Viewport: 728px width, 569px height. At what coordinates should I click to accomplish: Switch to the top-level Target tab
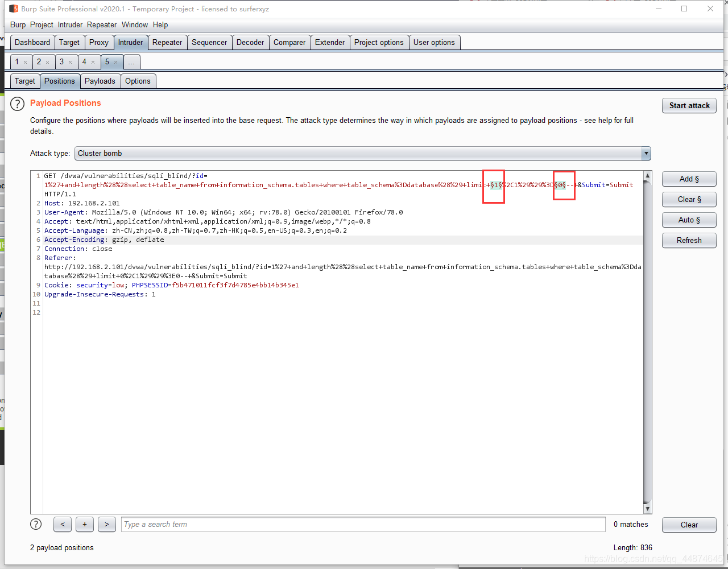click(69, 43)
